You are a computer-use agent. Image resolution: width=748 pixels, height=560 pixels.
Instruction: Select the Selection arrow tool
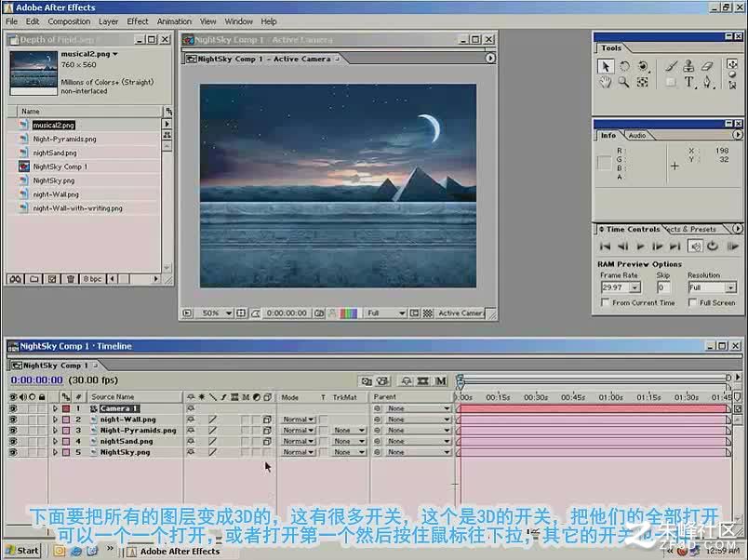point(606,66)
